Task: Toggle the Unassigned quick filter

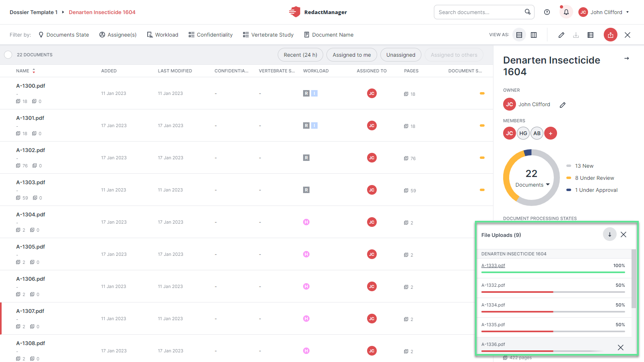Action: (x=401, y=55)
